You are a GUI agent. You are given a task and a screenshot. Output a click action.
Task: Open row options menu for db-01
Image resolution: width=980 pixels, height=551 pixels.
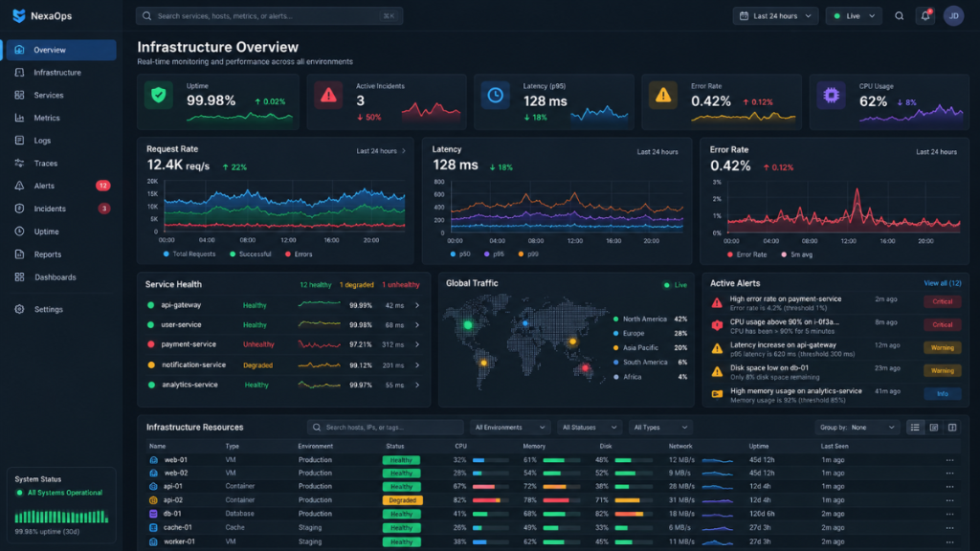coord(950,514)
